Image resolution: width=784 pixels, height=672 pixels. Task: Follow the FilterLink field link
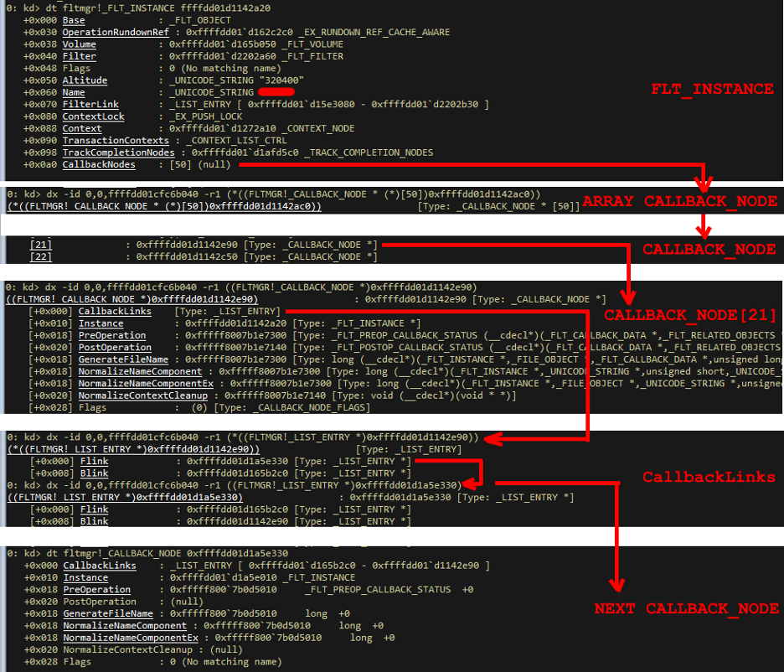tap(90, 105)
